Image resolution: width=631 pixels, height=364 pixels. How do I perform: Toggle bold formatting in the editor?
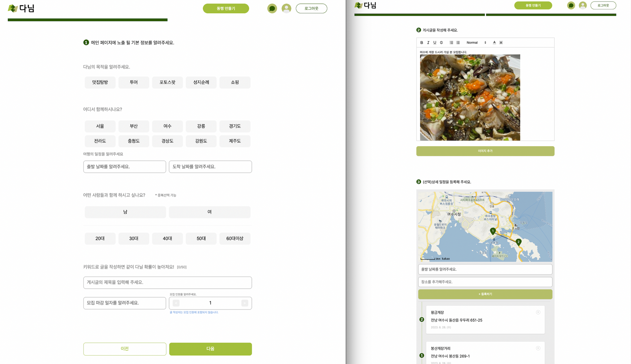pos(422,43)
